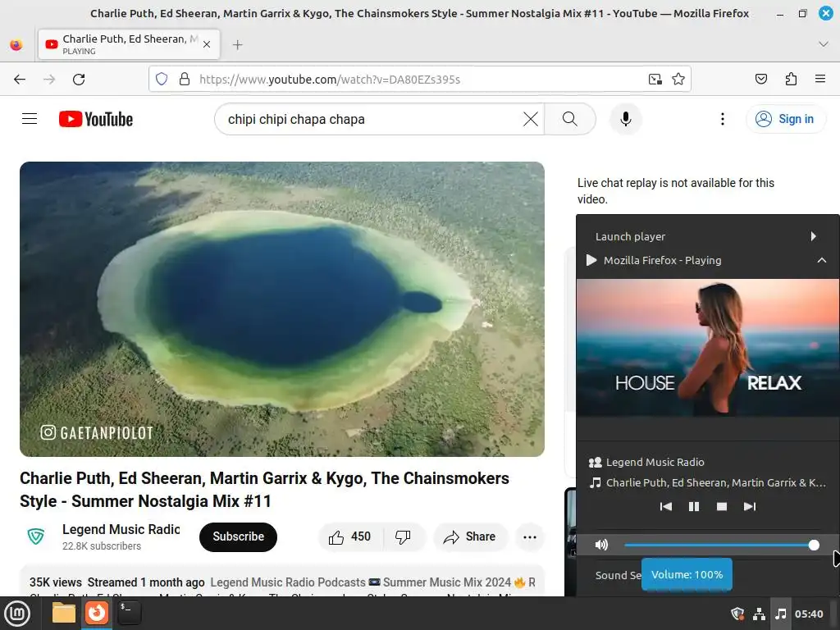Bookmark this page with the star
Image resolution: width=840 pixels, height=630 pixels.
pyautogui.click(x=678, y=80)
